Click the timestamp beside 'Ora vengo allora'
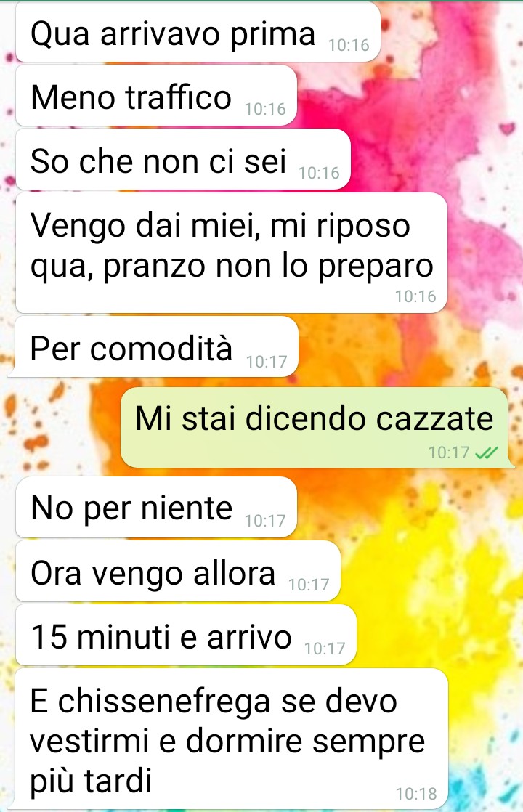This screenshot has width=523, height=812. 309,585
